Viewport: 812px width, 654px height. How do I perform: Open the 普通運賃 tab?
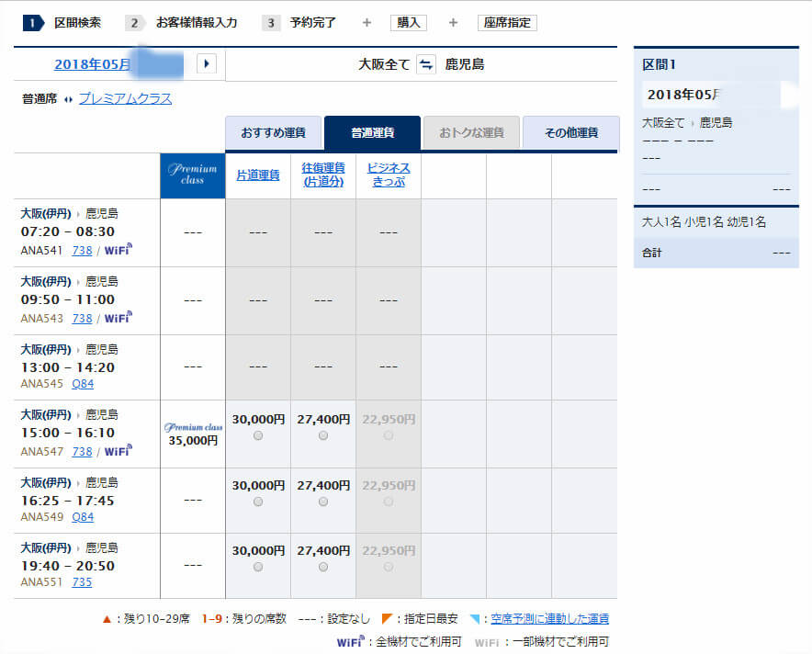pos(372,133)
